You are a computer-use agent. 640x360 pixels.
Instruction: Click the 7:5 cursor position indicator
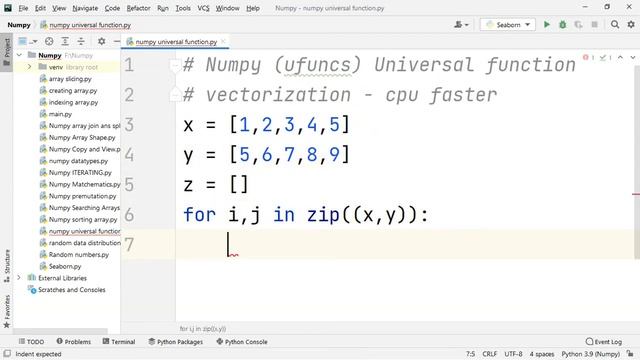(470, 354)
